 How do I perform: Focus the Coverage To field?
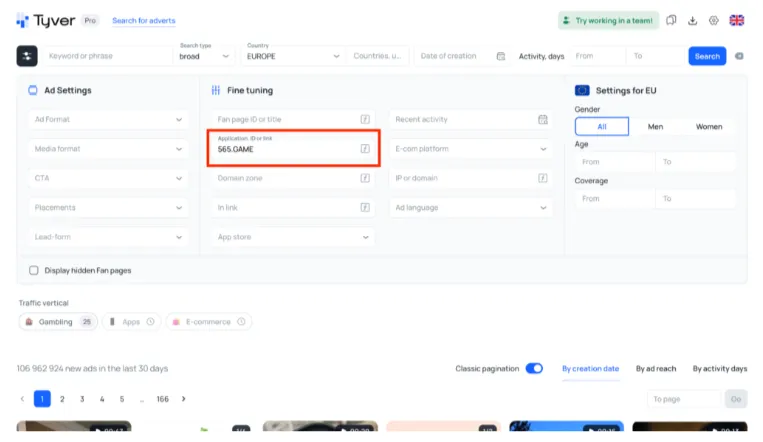point(695,199)
